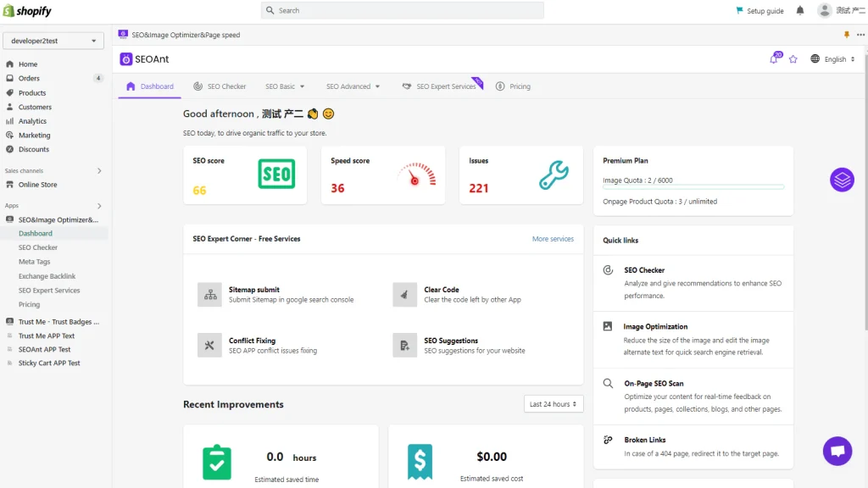Click the star favorite icon
This screenshot has width=868, height=488.
click(x=793, y=59)
